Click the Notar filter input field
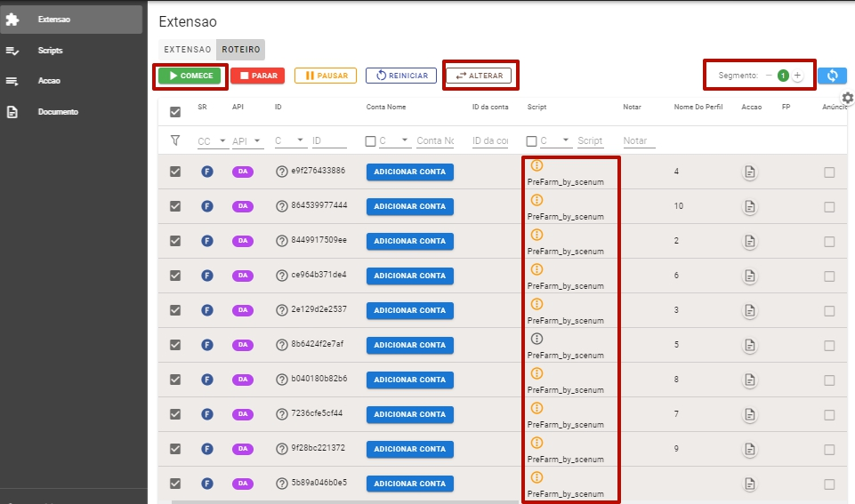 pos(639,140)
